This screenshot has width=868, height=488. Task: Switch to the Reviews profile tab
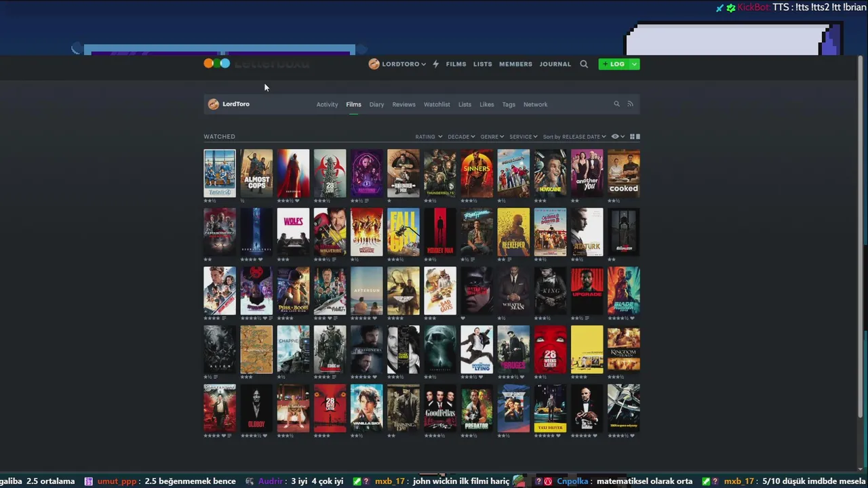pyautogui.click(x=403, y=104)
